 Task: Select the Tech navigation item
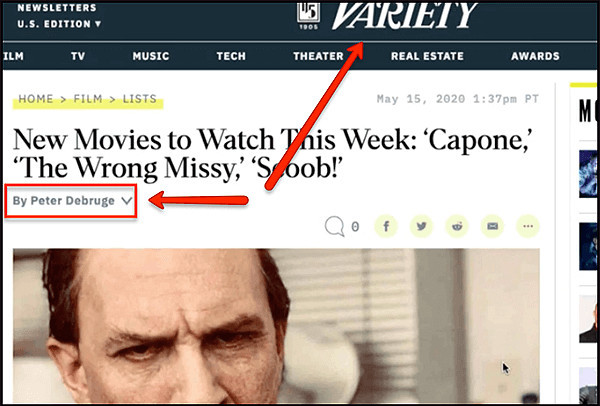click(x=231, y=56)
